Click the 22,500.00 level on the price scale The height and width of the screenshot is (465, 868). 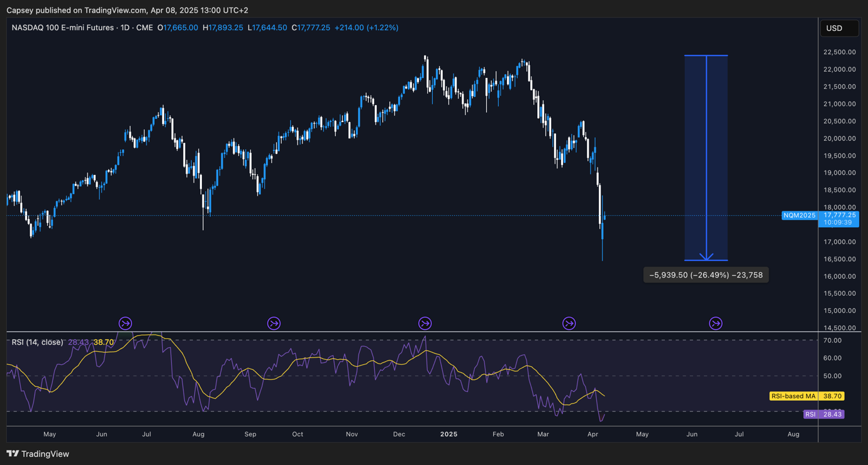(x=839, y=52)
